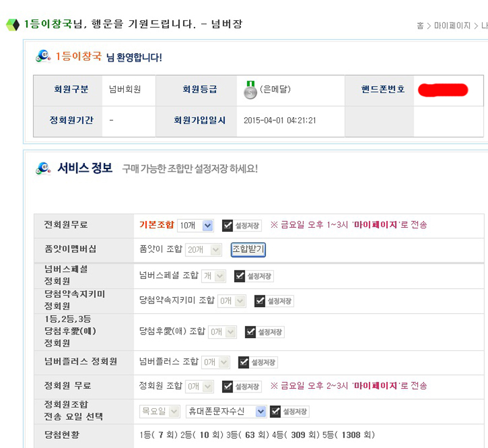Click the silver medal (은메달) icon
Screen dimensions: 488x448
point(250,90)
